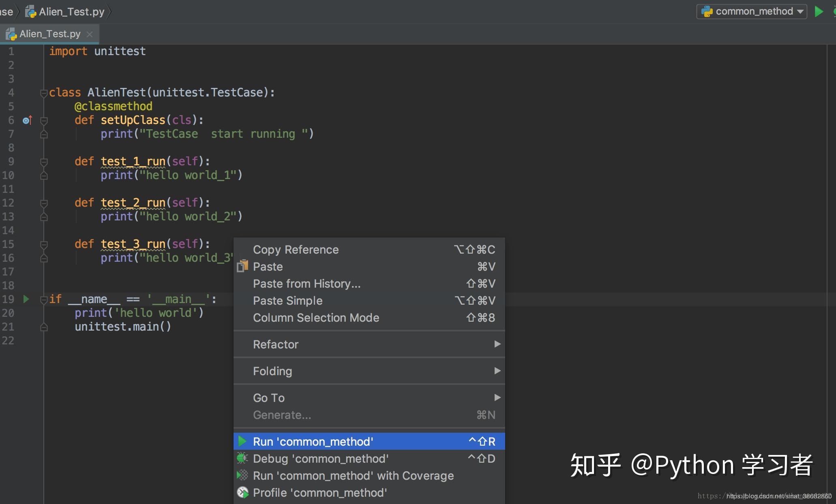Viewport: 836px width, 504px height.
Task: Select Copy Reference from the context menu
Action: [x=296, y=249]
